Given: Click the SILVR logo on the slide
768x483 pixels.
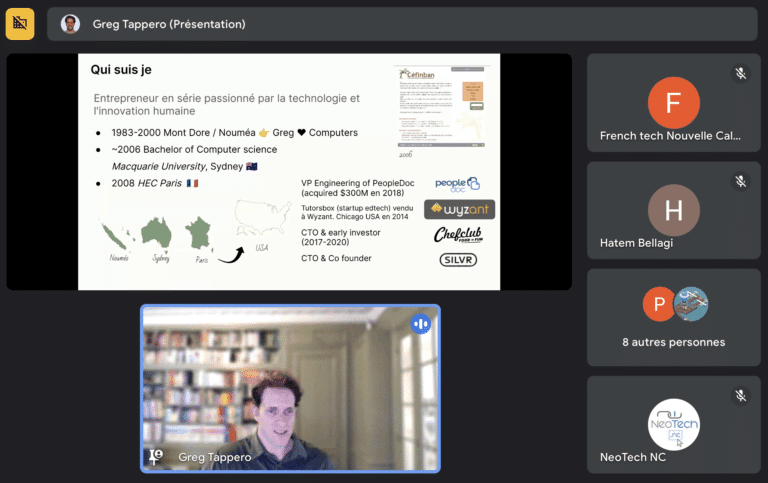Looking at the screenshot, I should (458, 260).
